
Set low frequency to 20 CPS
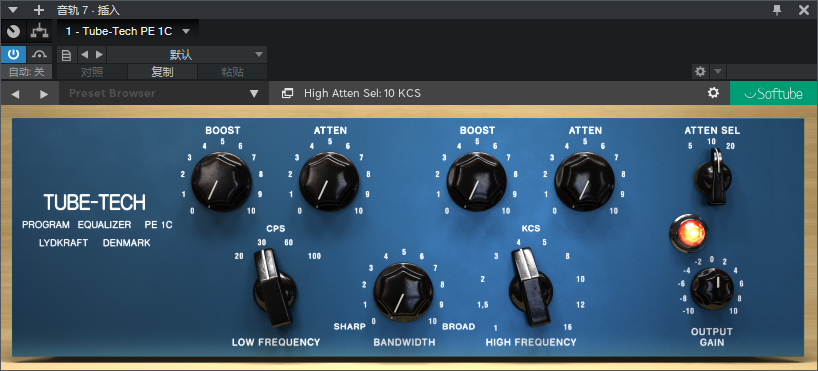pyautogui.click(x=239, y=256)
